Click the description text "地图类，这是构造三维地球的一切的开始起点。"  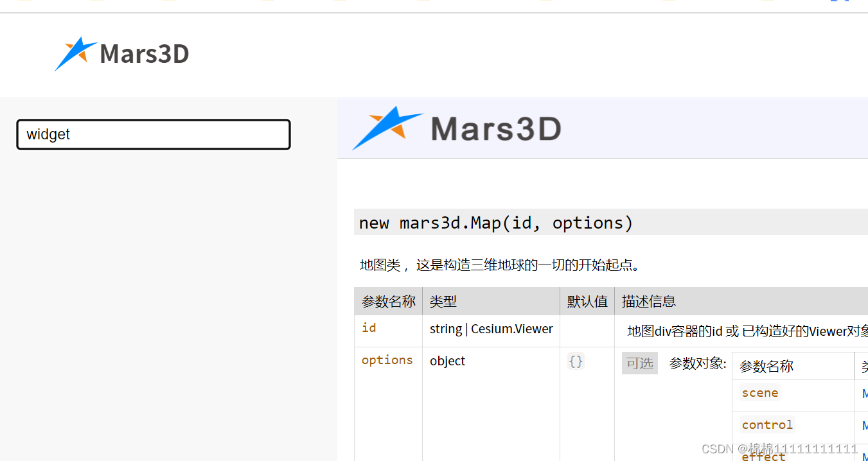pos(502,265)
